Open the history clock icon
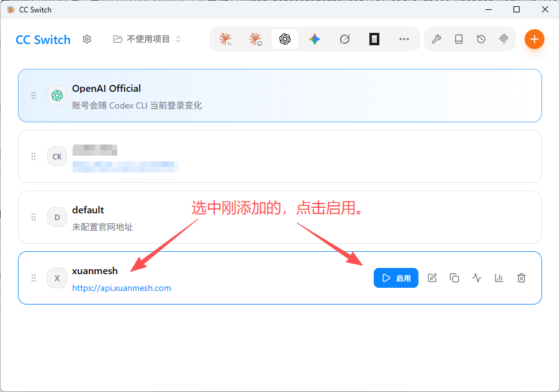Screen dimensions: 560x392 (481, 39)
